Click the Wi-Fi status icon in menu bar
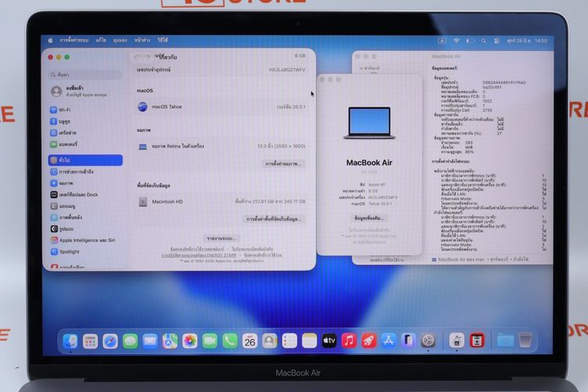The width and height of the screenshot is (588, 392). click(456, 41)
